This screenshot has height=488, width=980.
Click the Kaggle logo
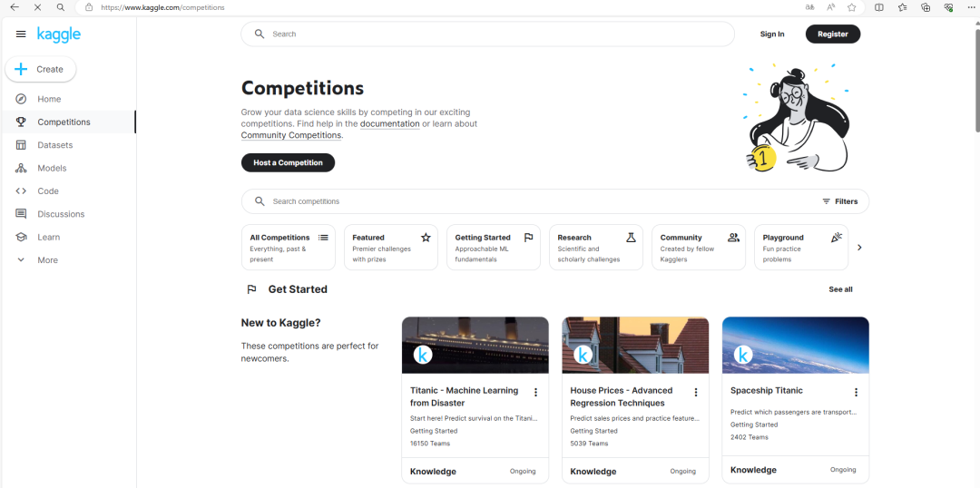point(59,34)
